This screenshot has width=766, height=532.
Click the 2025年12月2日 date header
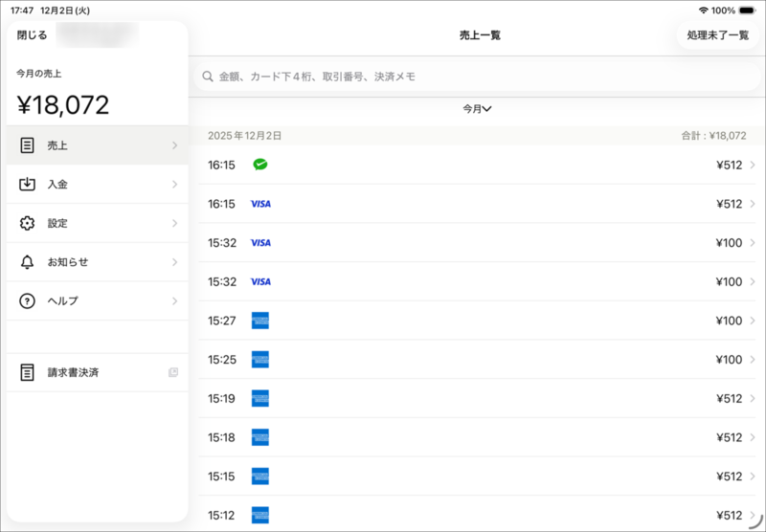click(245, 136)
